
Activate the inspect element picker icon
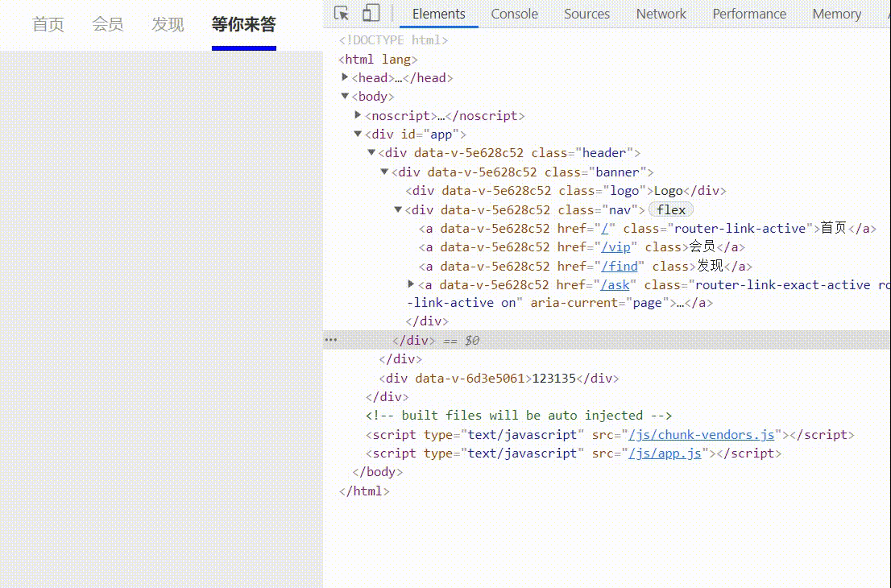tap(342, 13)
